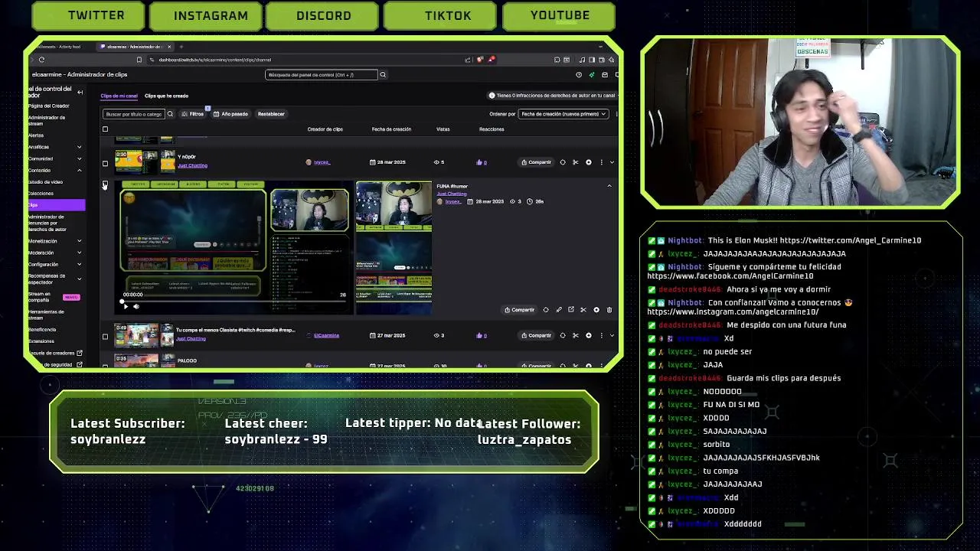Viewport: 980px width, 551px height.
Task: Check the Y n0p0r clip checkbox
Action: click(x=105, y=163)
